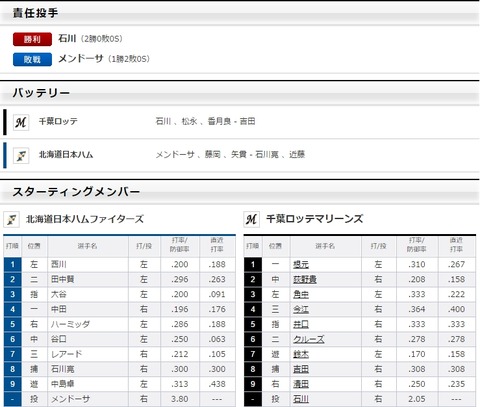Click batting average .170 in 鈴木 row
This screenshot has width=480, height=407.
click(417, 354)
